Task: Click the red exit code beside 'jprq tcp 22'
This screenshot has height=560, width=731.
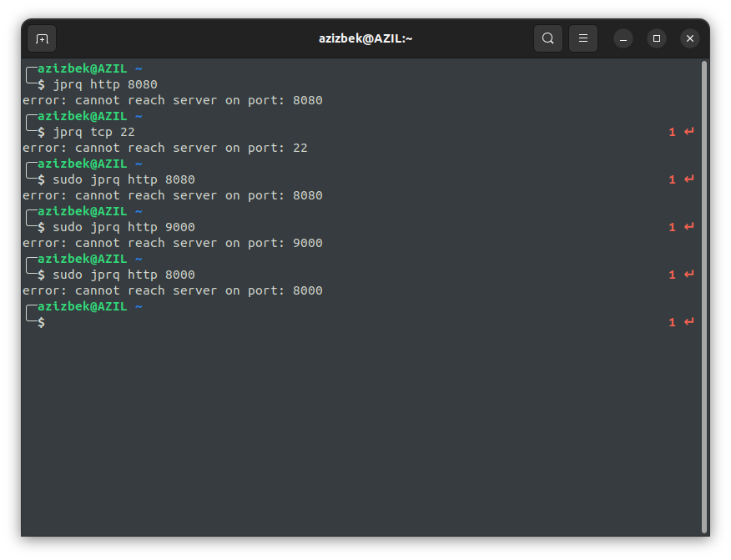Action: (x=673, y=131)
